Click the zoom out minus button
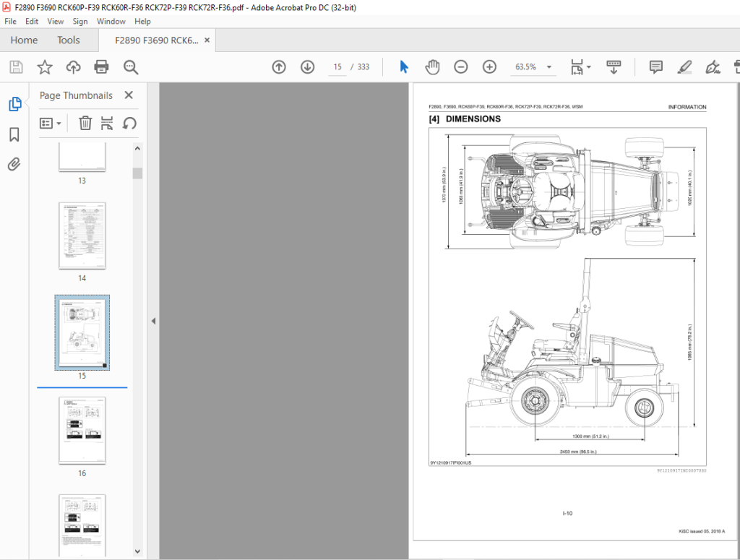 coord(460,67)
